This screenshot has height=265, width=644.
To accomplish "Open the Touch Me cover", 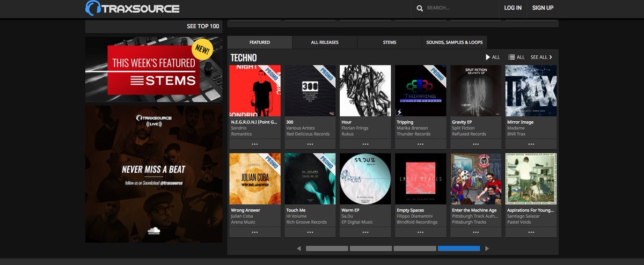I will 310,179.
